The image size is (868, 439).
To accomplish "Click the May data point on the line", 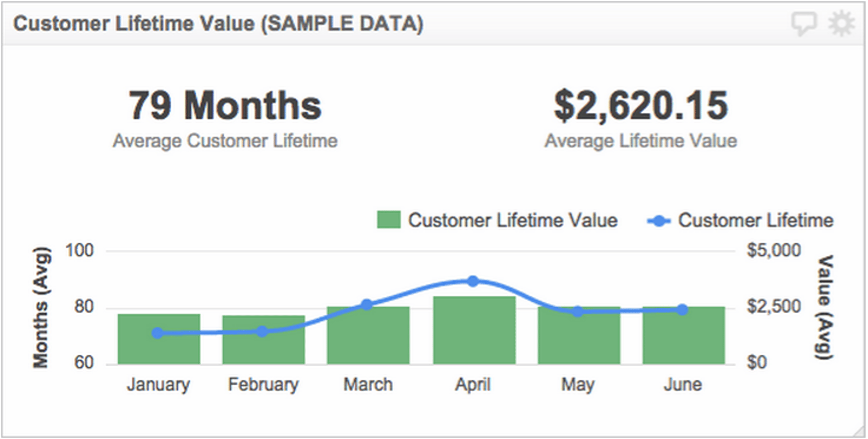I will 578,311.
